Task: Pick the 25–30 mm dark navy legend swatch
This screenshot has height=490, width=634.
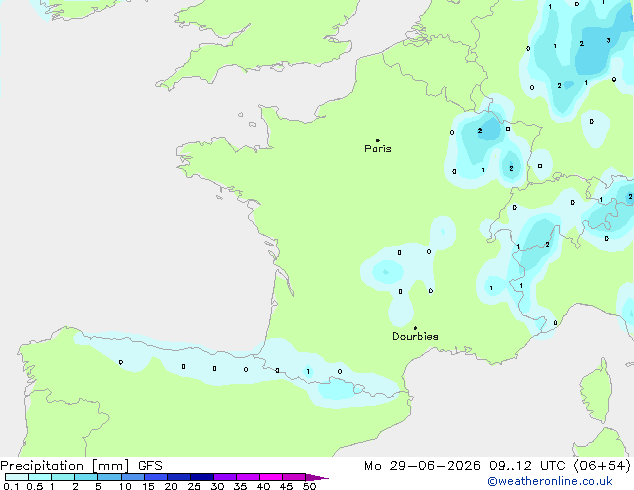Action: click(202, 477)
